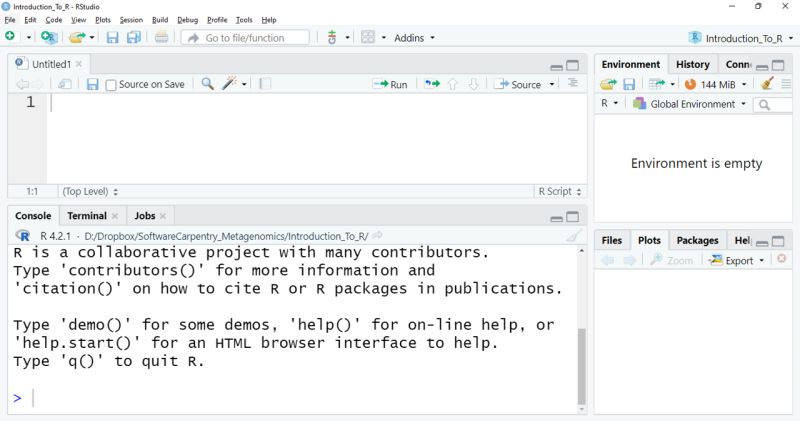800x421 pixels.
Task: Click list view icon in Environment pane
Action: pos(786,84)
